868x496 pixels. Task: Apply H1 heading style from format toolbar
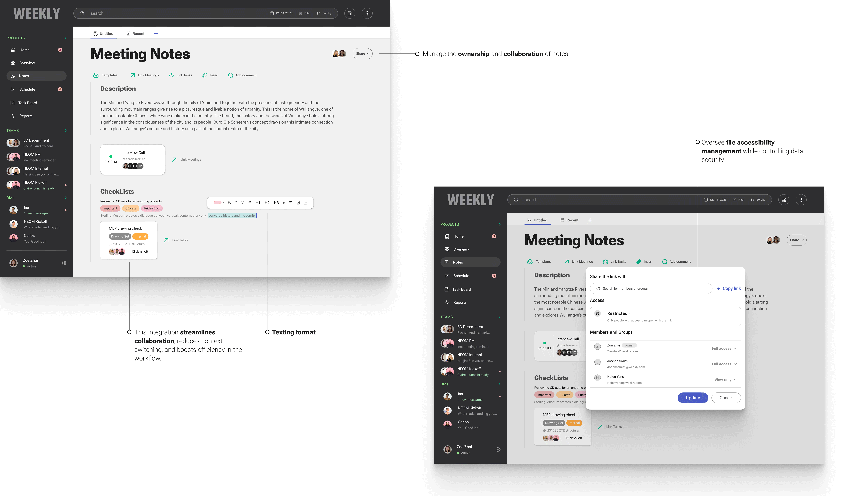pyautogui.click(x=258, y=203)
